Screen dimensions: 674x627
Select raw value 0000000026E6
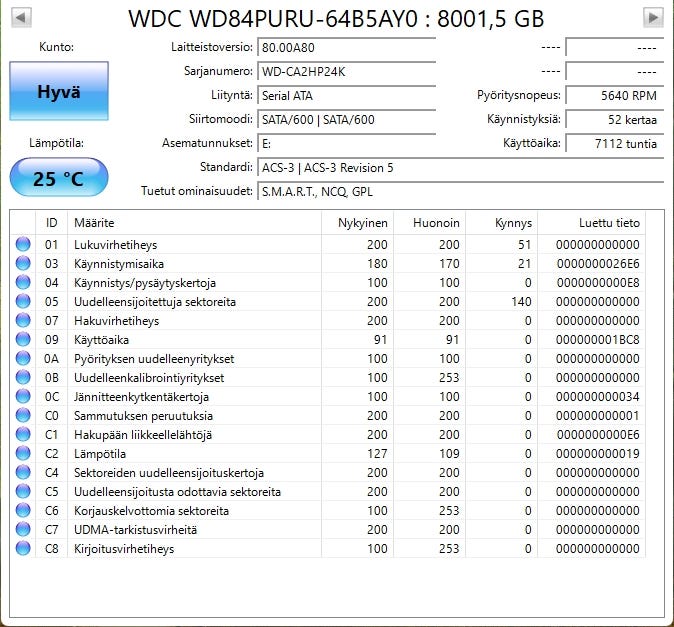(x=598, y=263)
